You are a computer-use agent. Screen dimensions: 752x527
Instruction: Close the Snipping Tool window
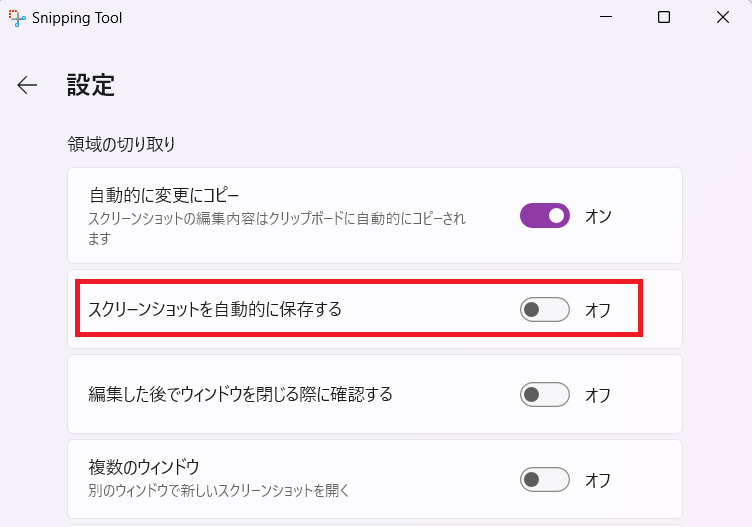click(723, 17)
